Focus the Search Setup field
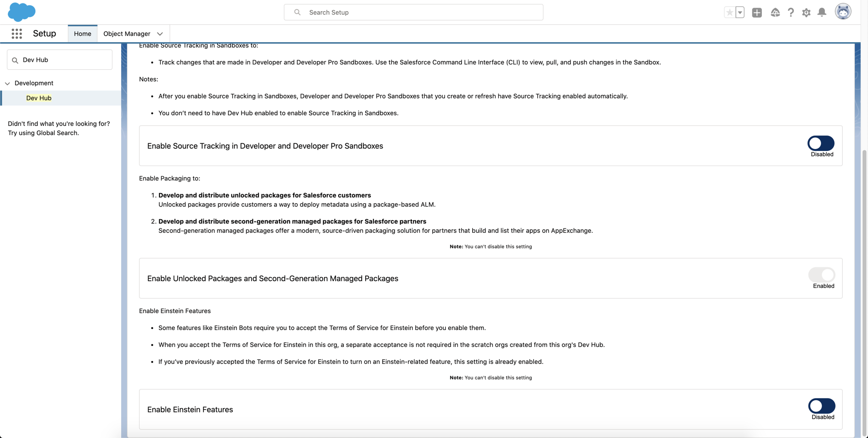The height and width of the screenshot is (438, 868). click(413, 12)
